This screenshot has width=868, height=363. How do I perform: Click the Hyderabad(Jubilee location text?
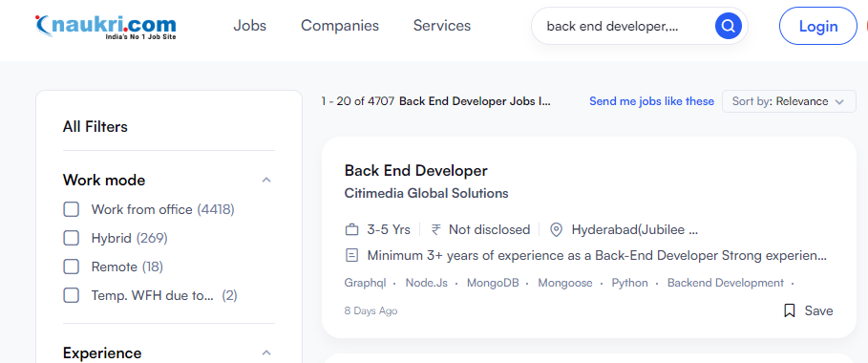pos(635,229)
